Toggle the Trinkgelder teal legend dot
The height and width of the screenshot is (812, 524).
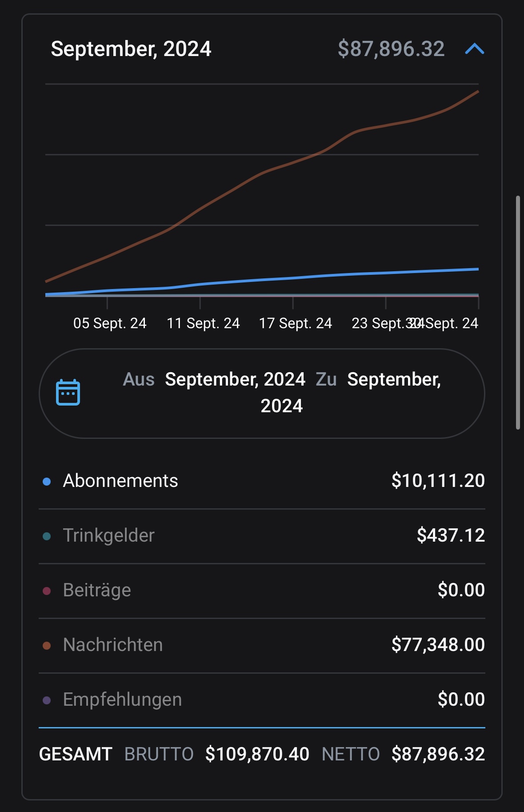47,536
